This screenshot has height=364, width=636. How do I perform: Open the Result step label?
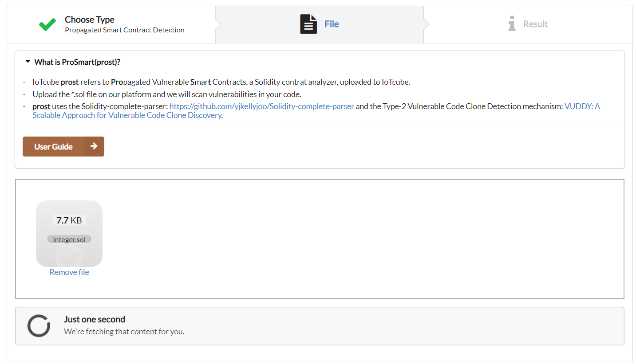click(535, 24)
